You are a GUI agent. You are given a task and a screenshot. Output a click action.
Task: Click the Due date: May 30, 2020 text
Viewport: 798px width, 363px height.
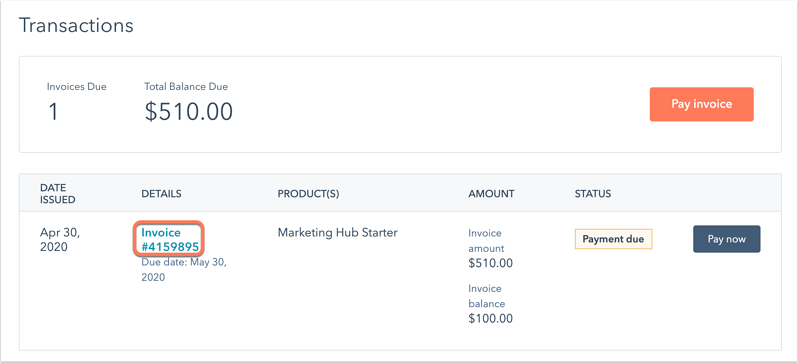pos(184,270)
